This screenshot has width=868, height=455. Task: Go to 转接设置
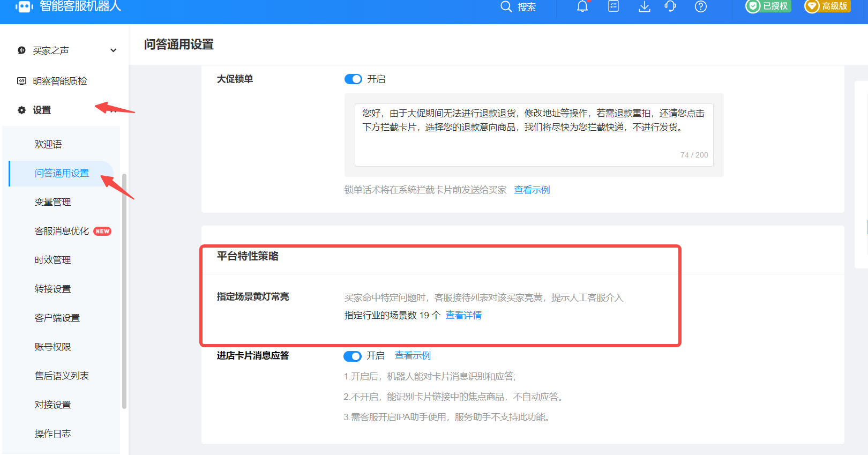[53, 289]
